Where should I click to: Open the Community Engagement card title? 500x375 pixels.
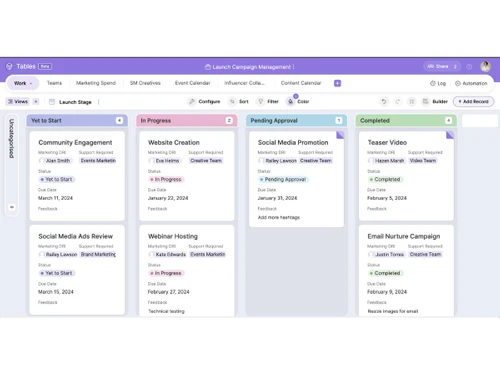75,142
